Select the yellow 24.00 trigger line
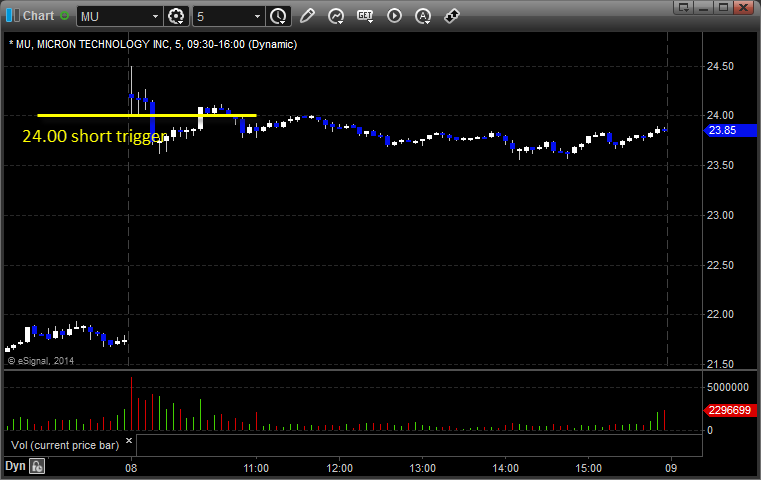761x480 pixels. click(x=147, y=116)
